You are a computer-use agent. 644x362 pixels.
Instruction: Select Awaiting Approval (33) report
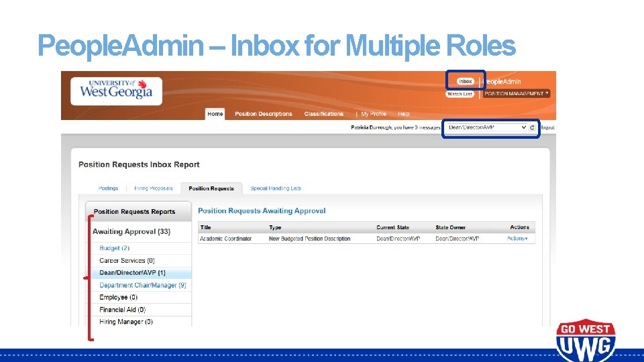(x=131, y=231)
